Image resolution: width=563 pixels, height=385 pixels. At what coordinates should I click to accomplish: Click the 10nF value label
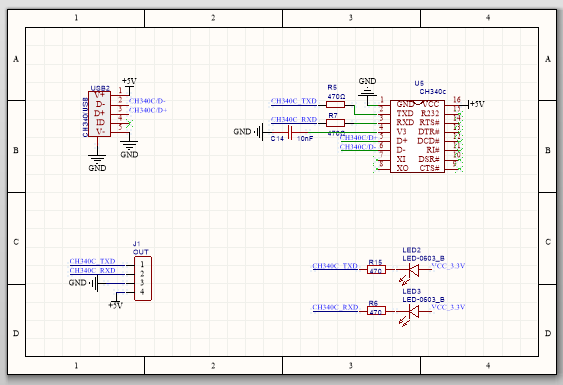click(305, 139)
